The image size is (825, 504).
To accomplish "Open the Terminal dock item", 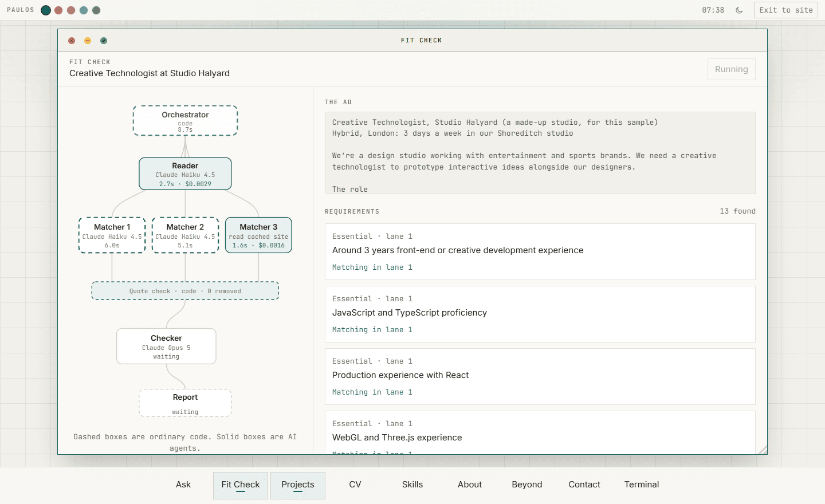I will point(642,485).
